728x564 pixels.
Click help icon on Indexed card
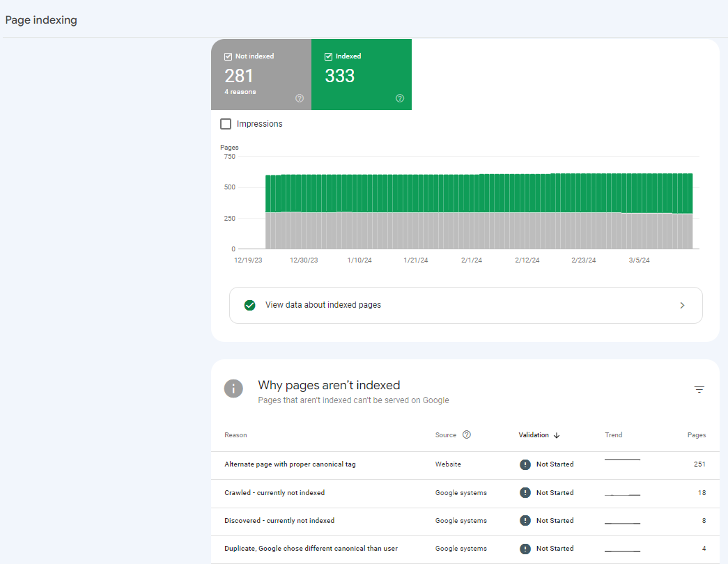coord(400,98)
